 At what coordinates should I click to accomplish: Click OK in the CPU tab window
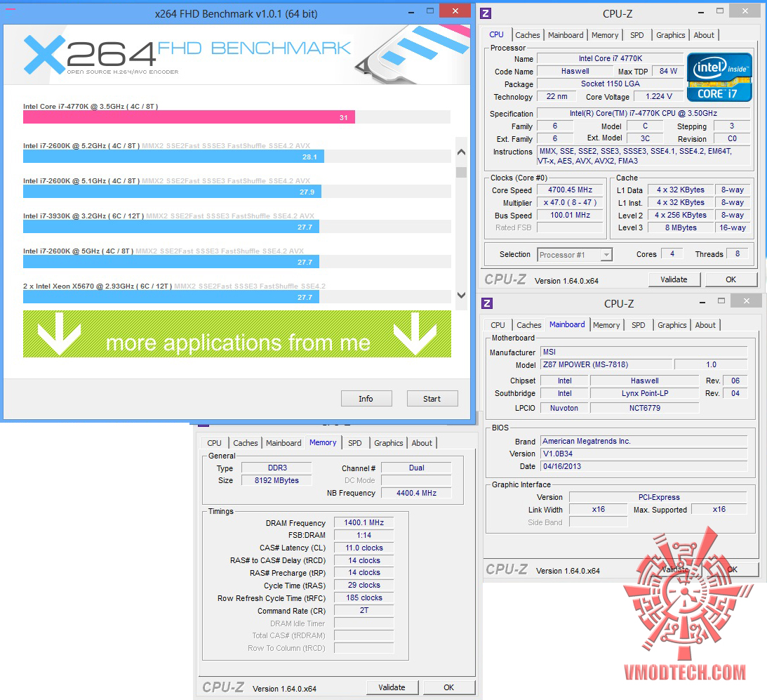point(731,279)
